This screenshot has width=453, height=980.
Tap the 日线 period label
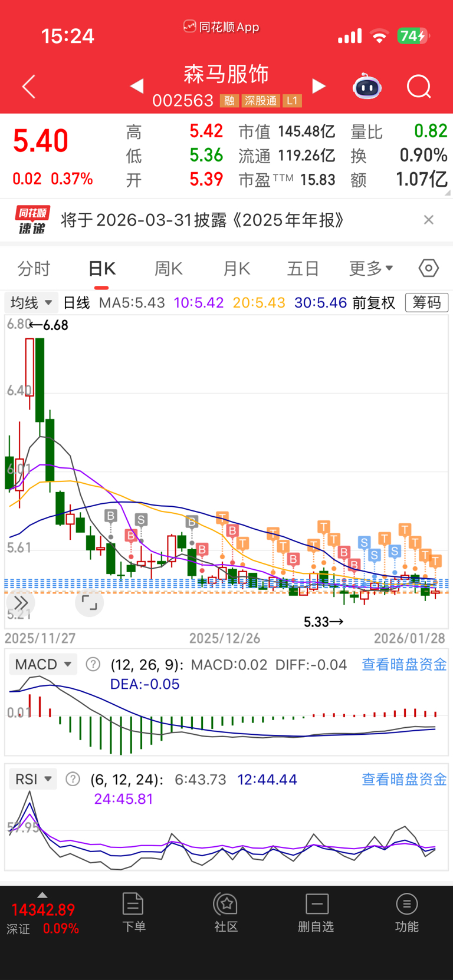77,302
